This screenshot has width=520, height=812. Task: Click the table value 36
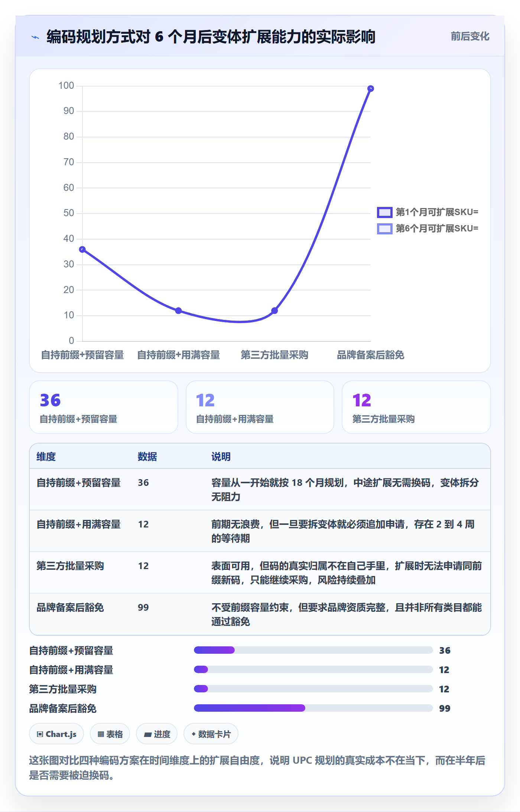(143, 483)
